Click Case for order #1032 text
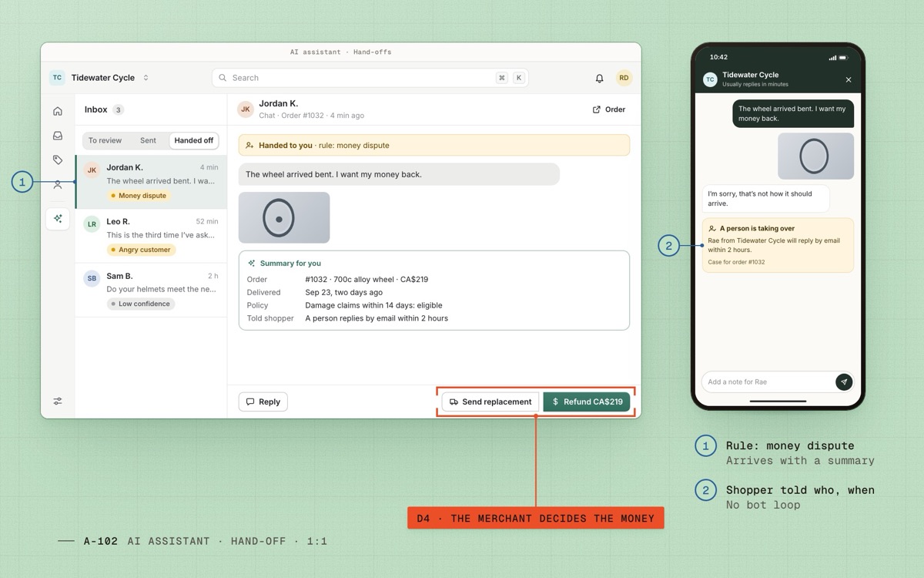Viewport: 924px width, 578px height. (736, 262)
